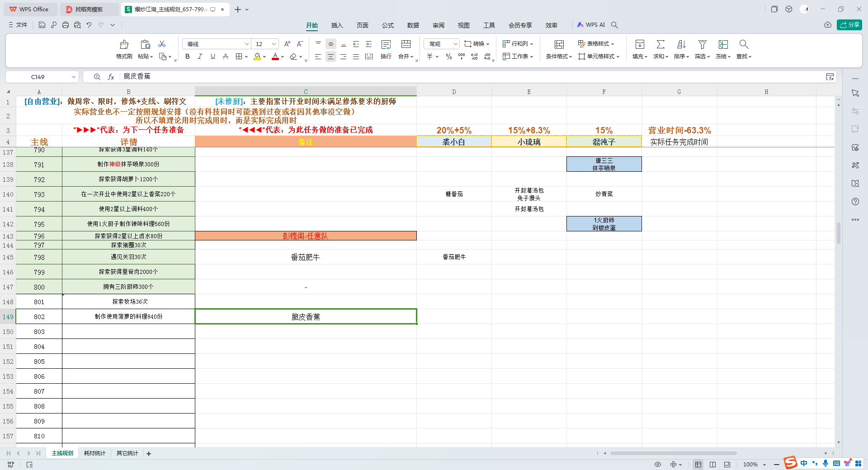Toggle Italic formatting
The image size is (868, 470).
tap(200, 56)
